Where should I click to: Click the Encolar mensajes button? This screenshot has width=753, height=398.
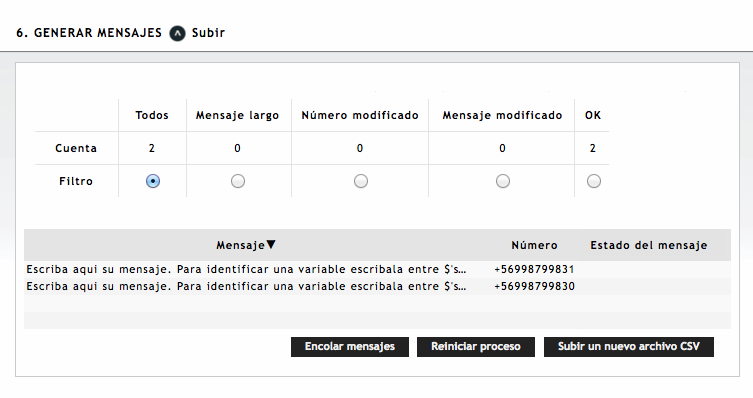[350, 347]
